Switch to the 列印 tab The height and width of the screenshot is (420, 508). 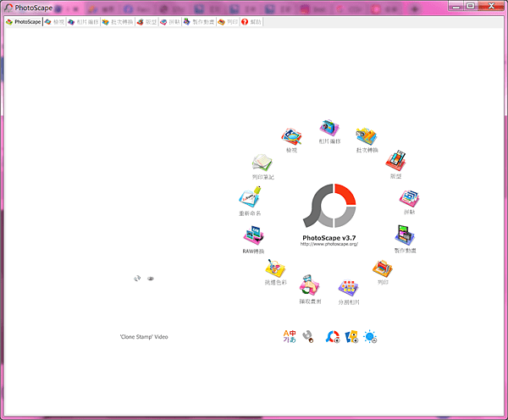click(228, 22)
